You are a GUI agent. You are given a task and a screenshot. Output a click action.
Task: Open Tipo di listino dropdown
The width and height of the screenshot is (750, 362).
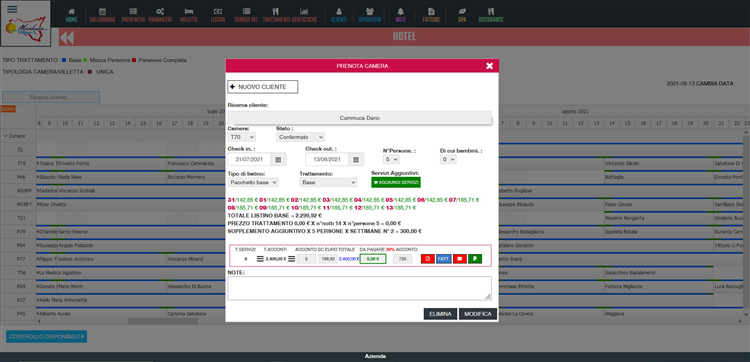[x=253, y=182]
